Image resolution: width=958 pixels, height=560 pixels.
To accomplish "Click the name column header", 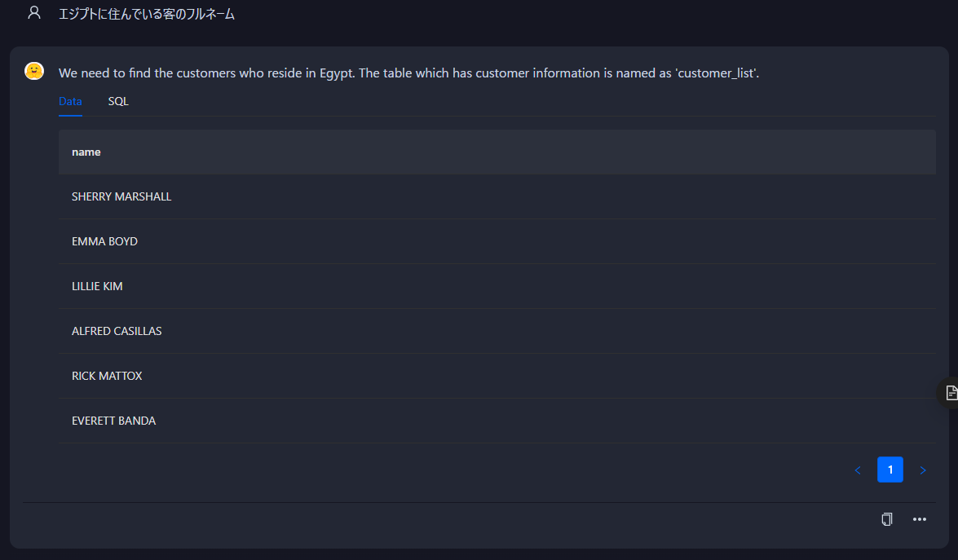I will click(86, 152).
